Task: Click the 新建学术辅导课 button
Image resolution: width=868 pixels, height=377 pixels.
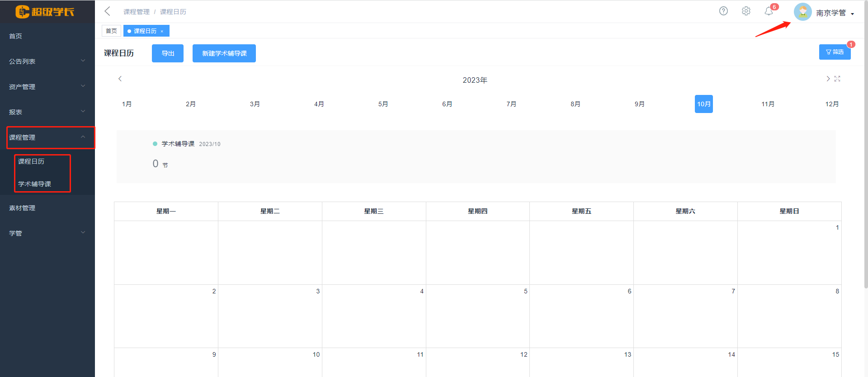Action: (x=224, y=53)
